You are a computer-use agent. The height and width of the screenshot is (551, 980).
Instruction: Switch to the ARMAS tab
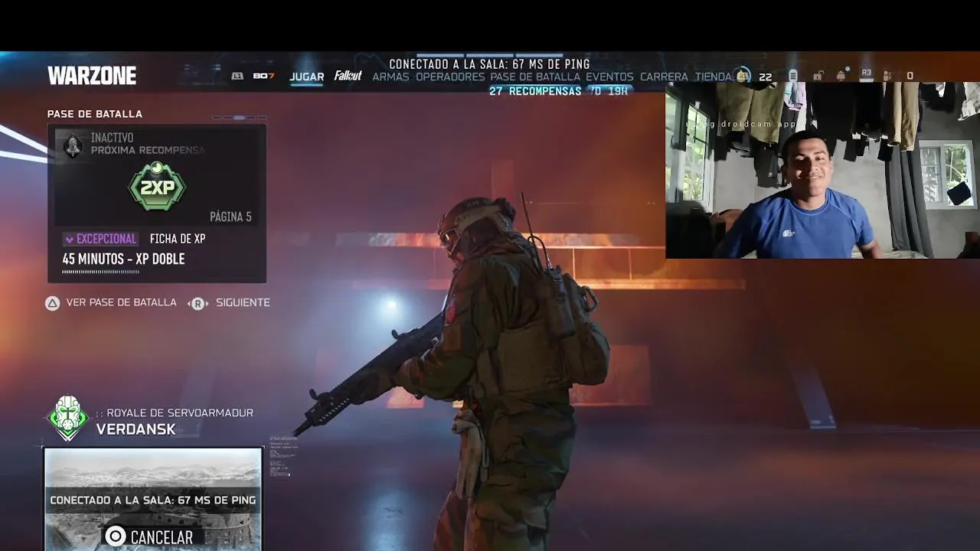[391, 77]
